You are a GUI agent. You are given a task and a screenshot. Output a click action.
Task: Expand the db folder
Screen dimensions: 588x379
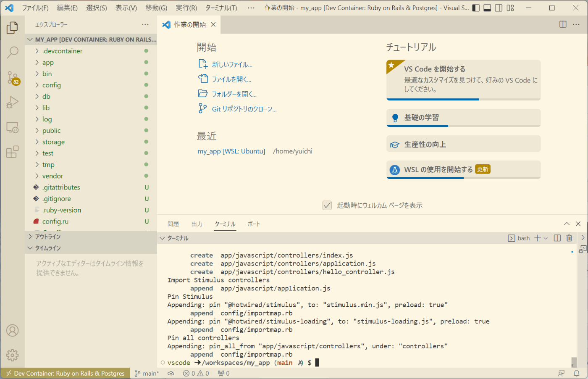pyautogui.click(x=91, y=96)
